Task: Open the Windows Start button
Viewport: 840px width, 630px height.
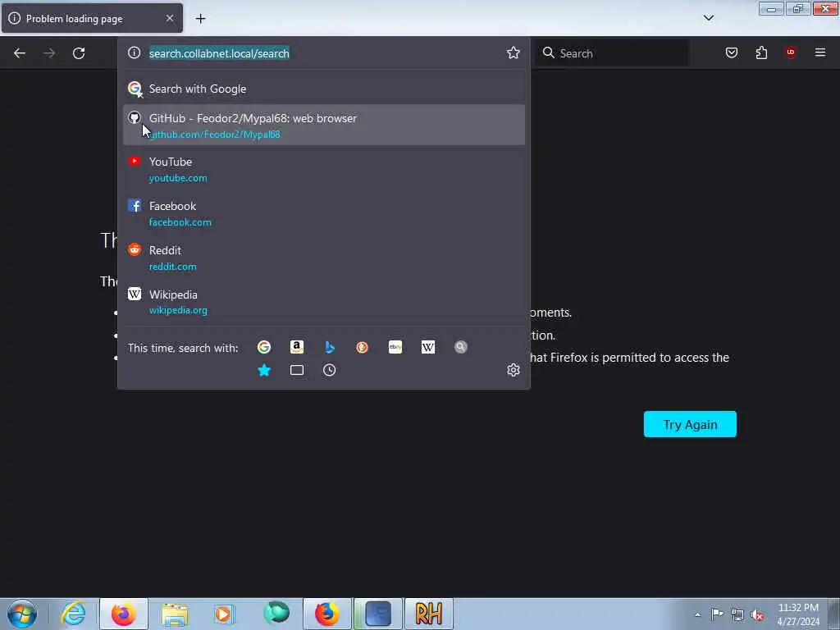Action: tap(22, 614)
